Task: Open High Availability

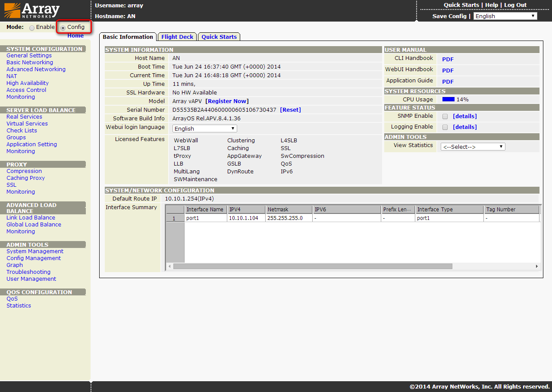Action: coord(28,83)
